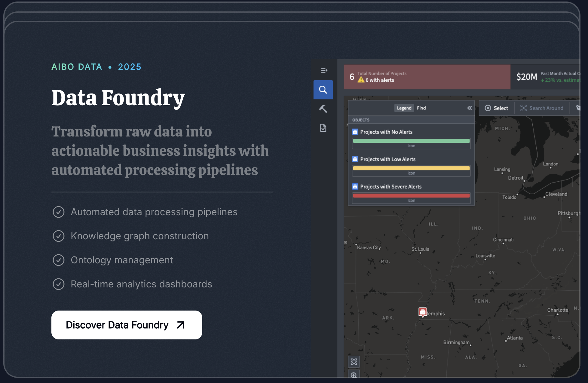
Task: Open the hammer build tool icon
Action: coord(323,109)
